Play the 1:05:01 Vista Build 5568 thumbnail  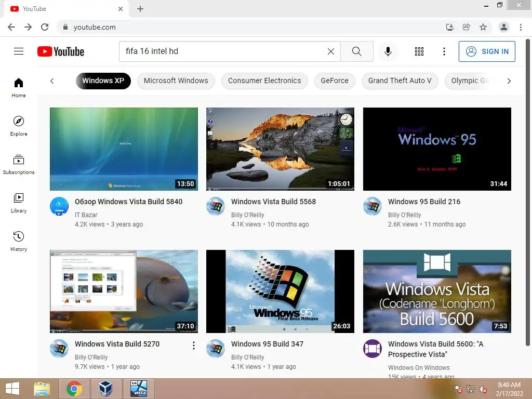280,149
